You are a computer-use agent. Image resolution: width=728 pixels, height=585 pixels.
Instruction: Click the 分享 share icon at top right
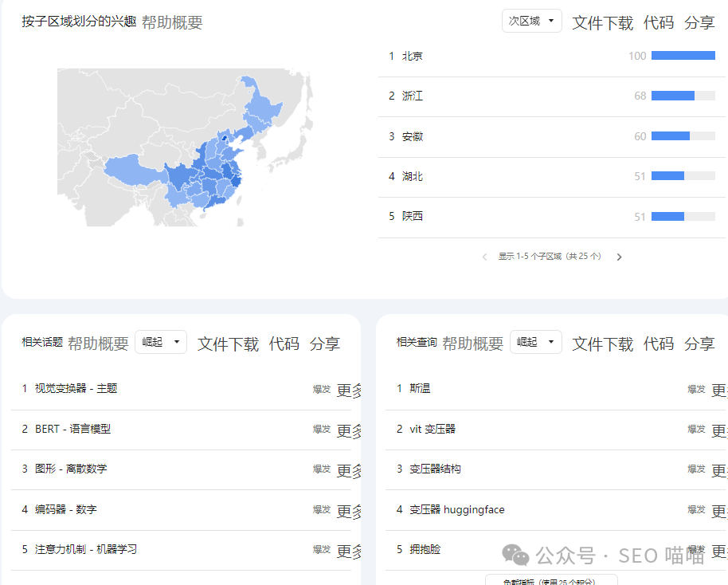[x=699, y=22]
